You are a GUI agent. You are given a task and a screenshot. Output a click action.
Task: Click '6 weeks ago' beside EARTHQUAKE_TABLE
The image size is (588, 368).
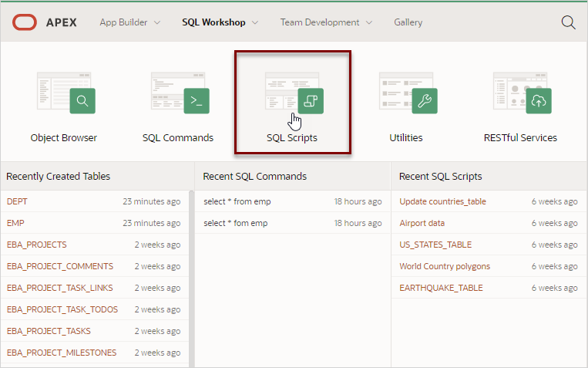pos(554,288)
